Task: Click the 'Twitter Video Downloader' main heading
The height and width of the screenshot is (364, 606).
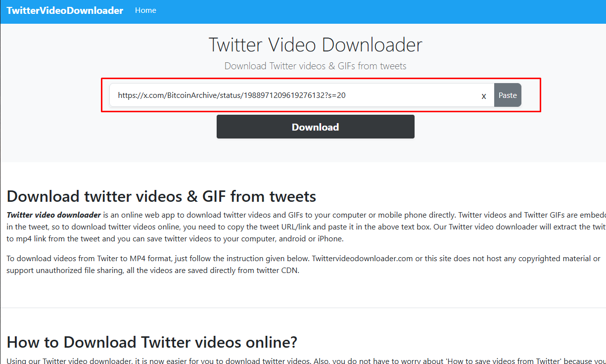Action: (x=316, y=45)
